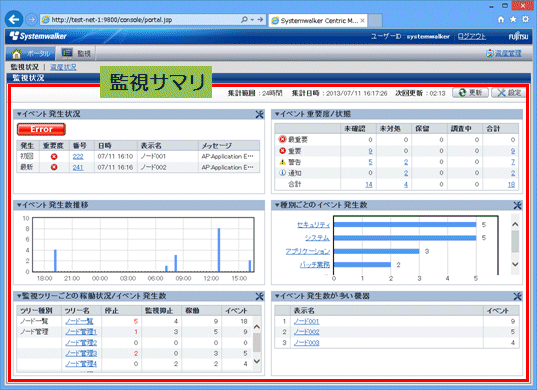Collapse the イベント発生数推移 chart panel

[x=19, y=205]
